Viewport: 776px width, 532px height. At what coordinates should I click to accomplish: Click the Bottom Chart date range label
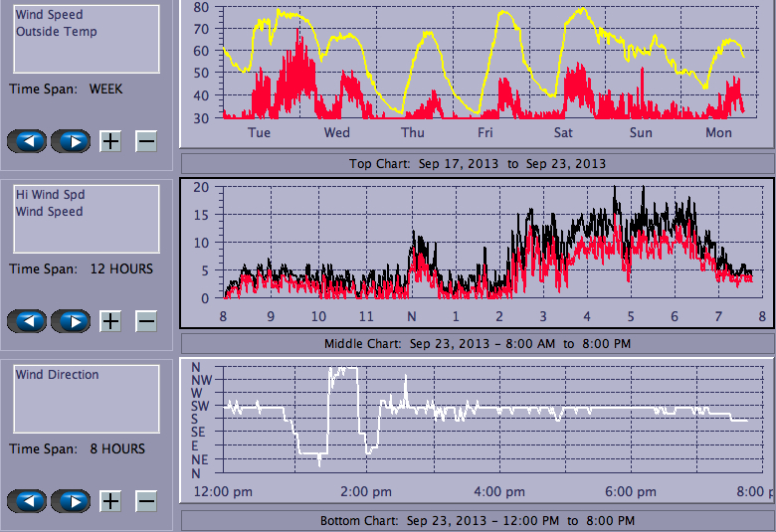(477, 520)
